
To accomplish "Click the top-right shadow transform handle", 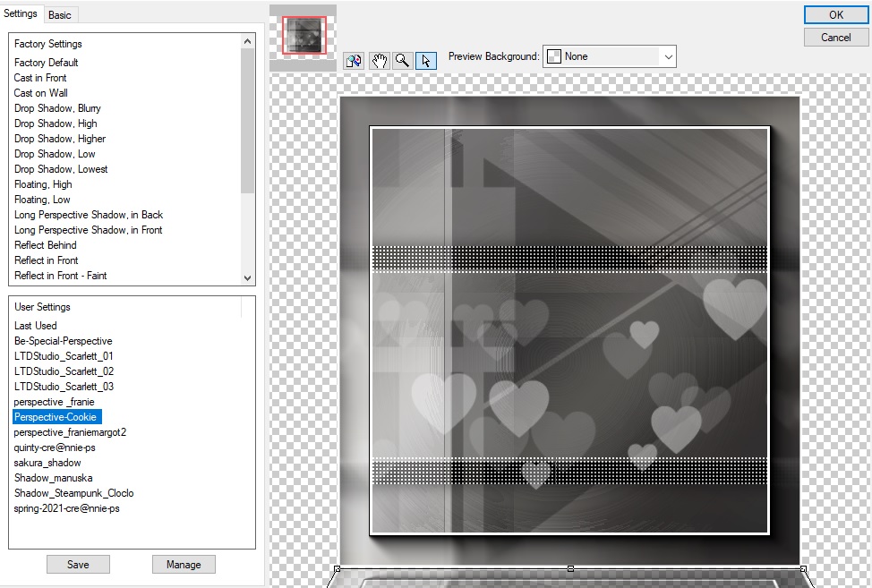I will (803, 568).
